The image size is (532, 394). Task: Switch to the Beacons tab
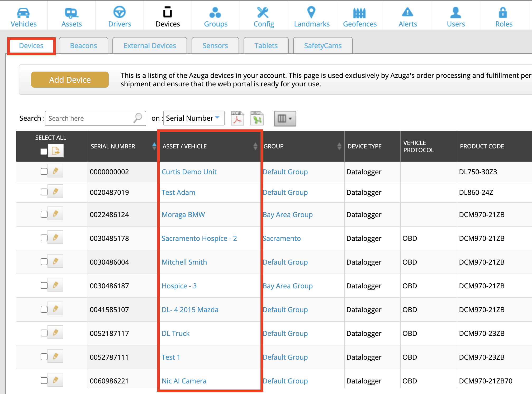(83, 46)
